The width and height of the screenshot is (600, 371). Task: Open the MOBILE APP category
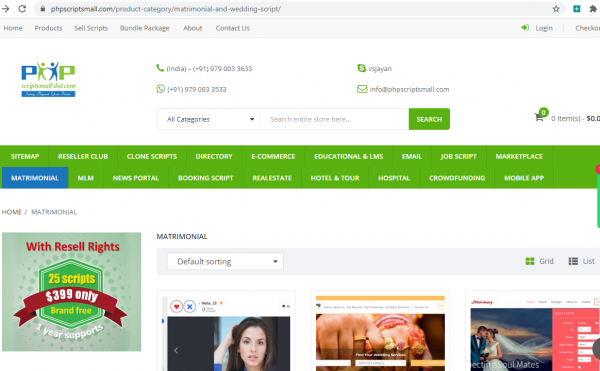pyautogui.click(x=524, y=178)
